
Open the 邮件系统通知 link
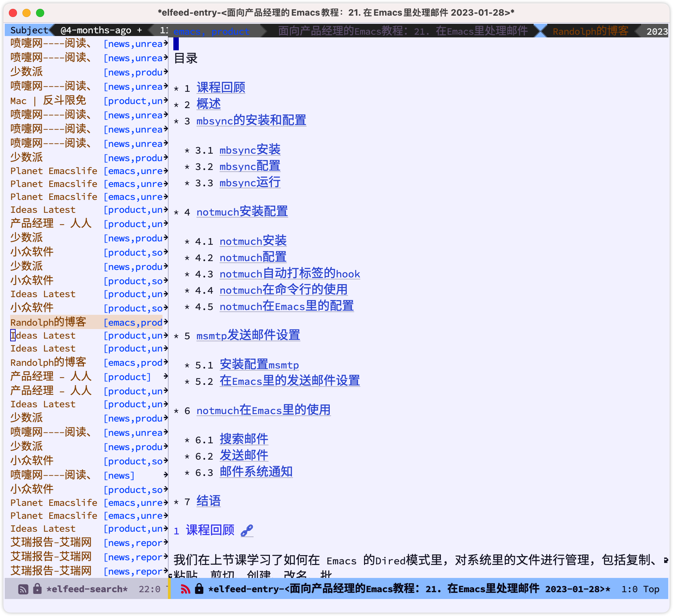coord(256,472)
